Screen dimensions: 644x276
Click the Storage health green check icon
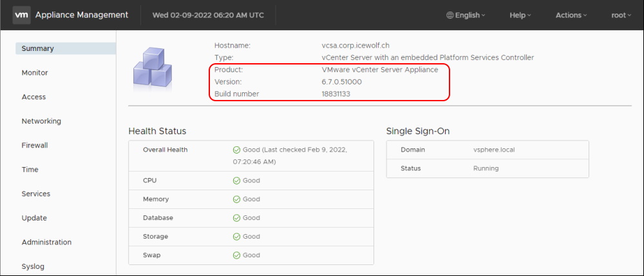tap(236, 237)
